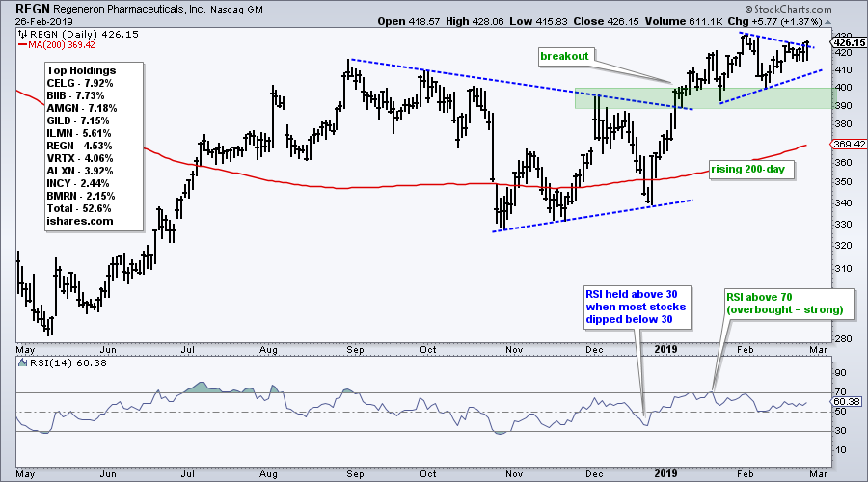
Task: Select the Volume 611.1K value
Action: pos(684,21)
